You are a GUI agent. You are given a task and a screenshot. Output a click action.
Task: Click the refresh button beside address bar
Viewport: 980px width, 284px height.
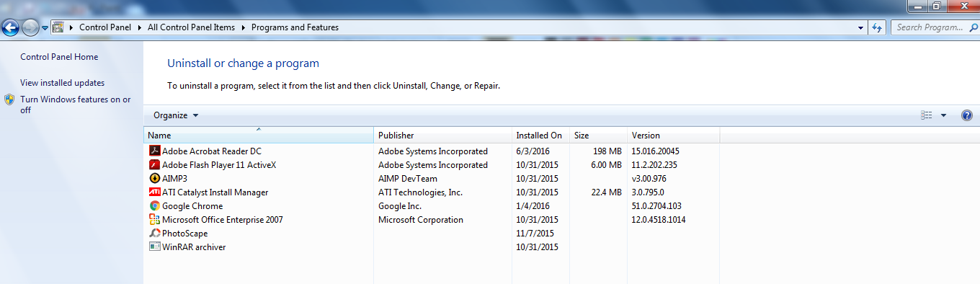pos(877,27)
